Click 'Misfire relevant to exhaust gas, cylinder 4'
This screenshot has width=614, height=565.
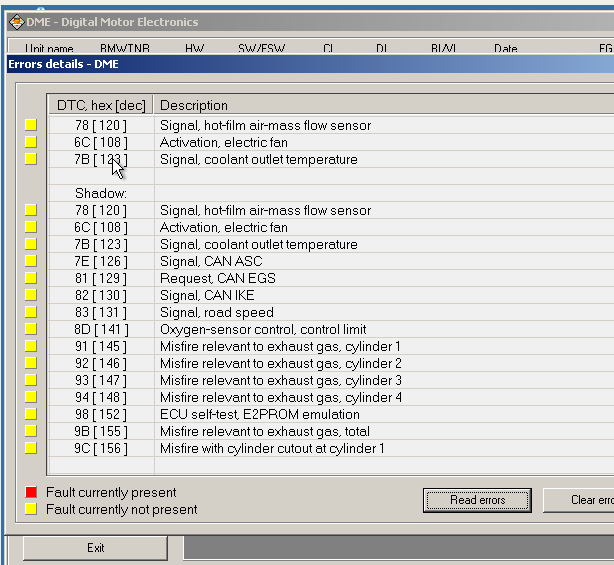(x=281, y=397)
